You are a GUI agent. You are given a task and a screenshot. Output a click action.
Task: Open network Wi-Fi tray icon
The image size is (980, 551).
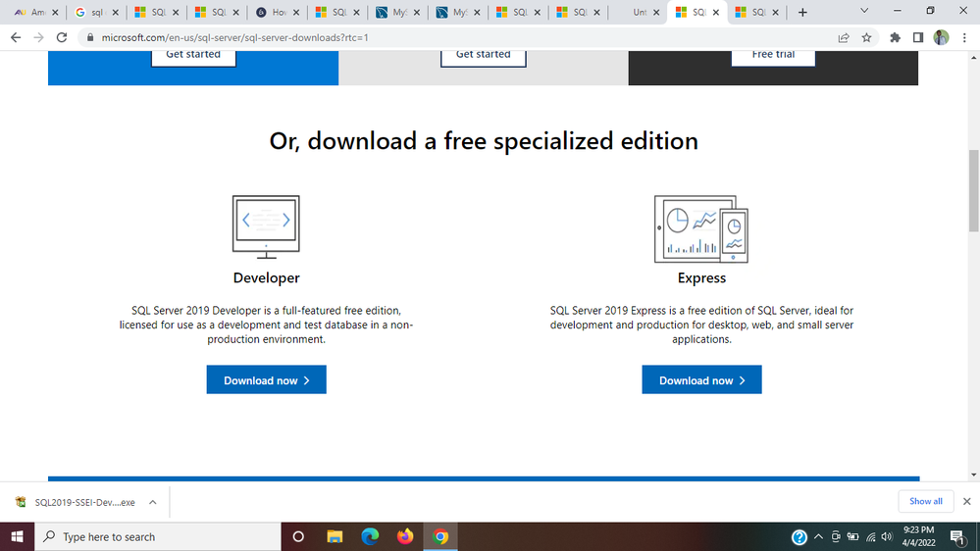[x=871, y=537]
